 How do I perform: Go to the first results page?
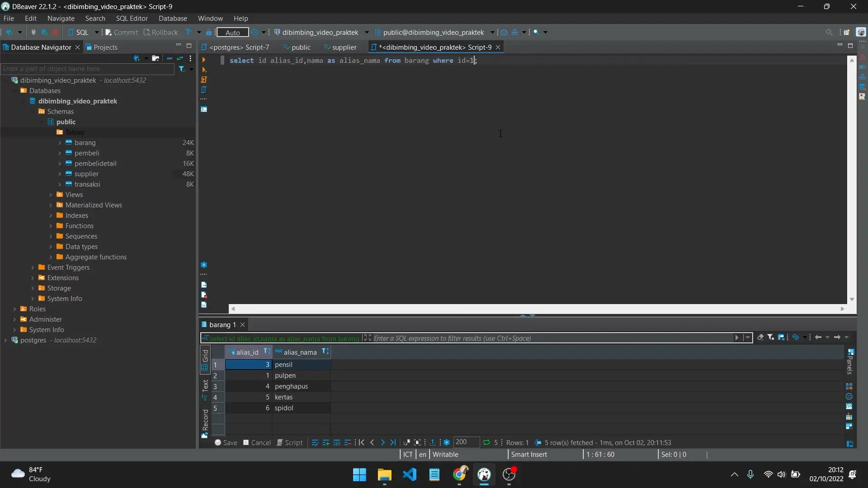361,442
